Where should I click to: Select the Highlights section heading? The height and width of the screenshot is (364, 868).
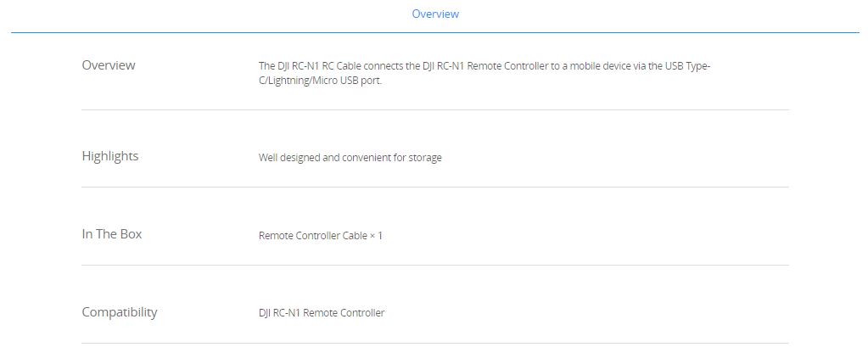(110, 156)
